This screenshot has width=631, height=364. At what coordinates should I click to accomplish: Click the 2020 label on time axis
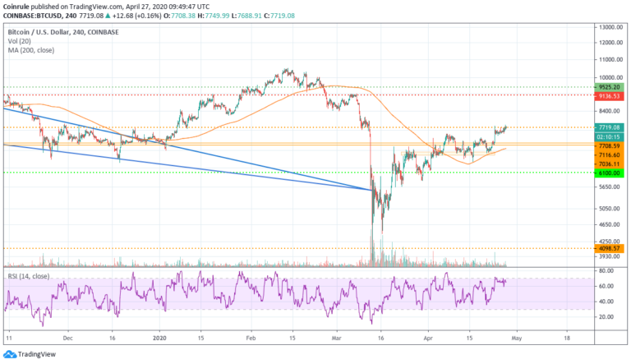point(159,339)
